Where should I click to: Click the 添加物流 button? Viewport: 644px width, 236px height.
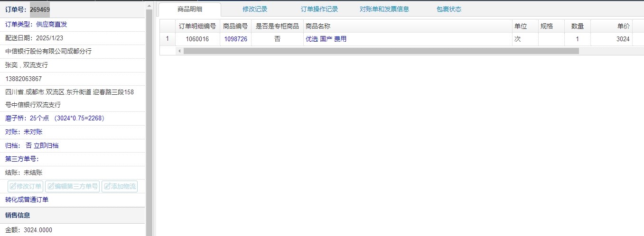pyautogui.click(x=120, y=186)
